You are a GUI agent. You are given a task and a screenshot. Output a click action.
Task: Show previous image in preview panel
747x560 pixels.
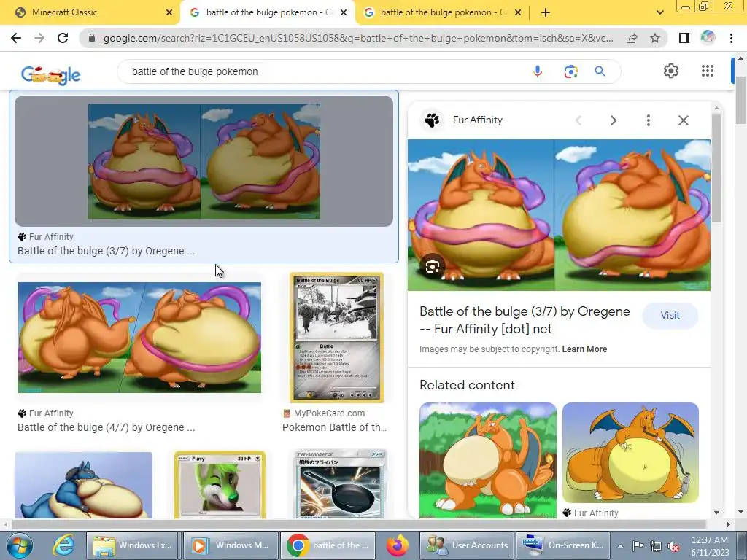(578, 120)
